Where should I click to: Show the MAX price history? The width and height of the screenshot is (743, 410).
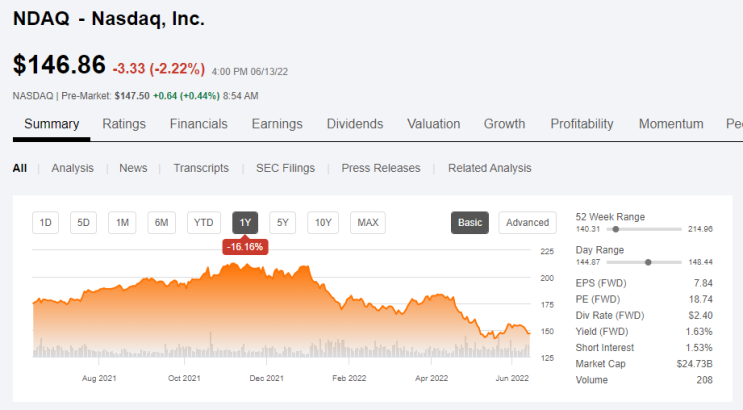click(x=368, y=223)
